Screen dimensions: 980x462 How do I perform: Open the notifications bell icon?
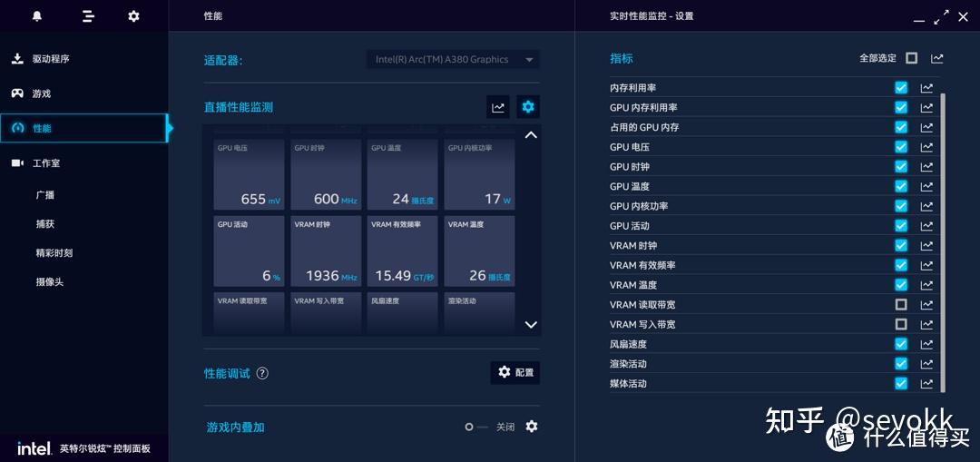point(37,16)
